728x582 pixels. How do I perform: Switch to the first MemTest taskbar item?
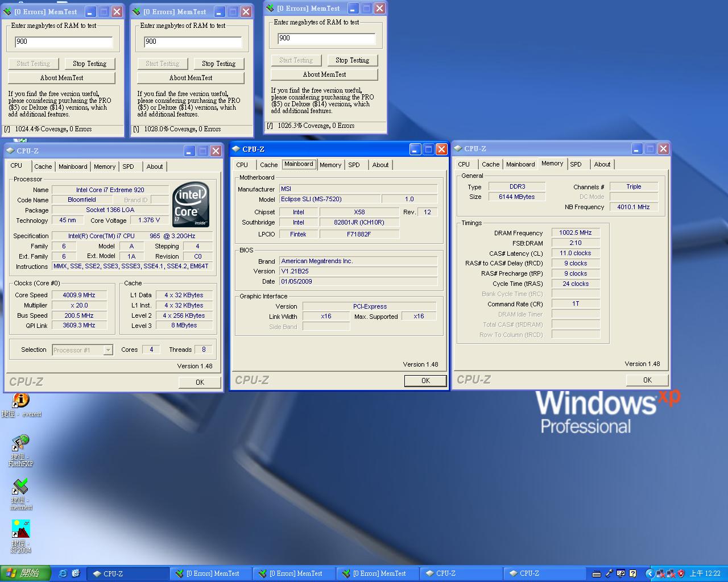(x=213, y=573)
